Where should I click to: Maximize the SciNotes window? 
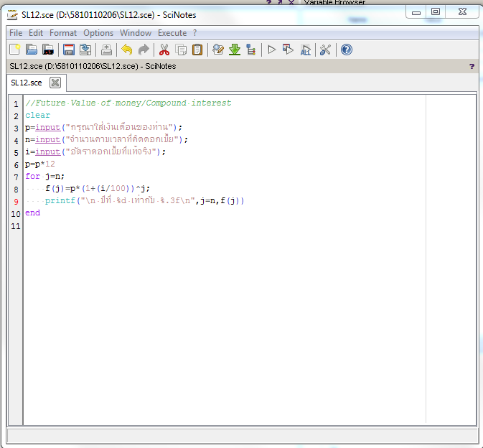(436, 12)
